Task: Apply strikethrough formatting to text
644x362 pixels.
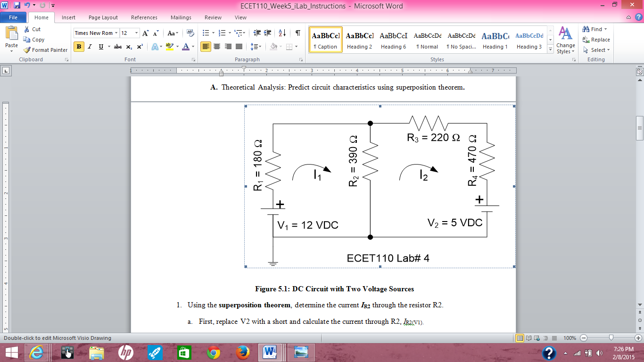Action: 118,46
